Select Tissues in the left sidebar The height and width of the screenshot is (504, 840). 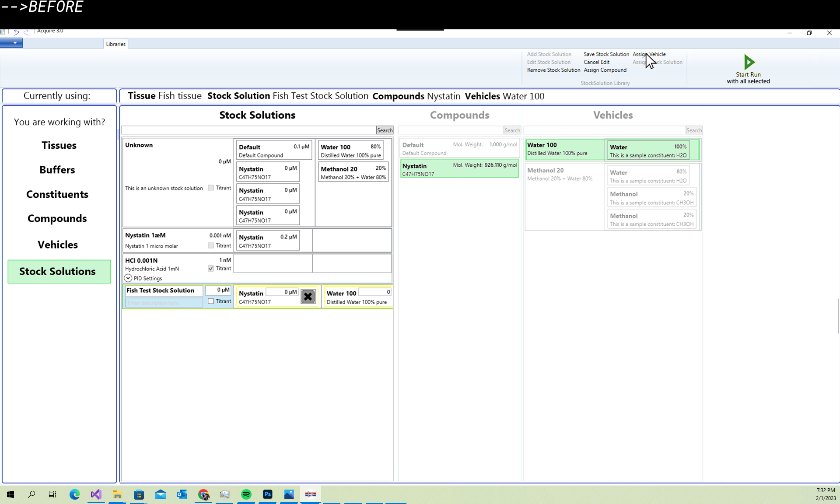pyautogui.click(x=59, y=145)
